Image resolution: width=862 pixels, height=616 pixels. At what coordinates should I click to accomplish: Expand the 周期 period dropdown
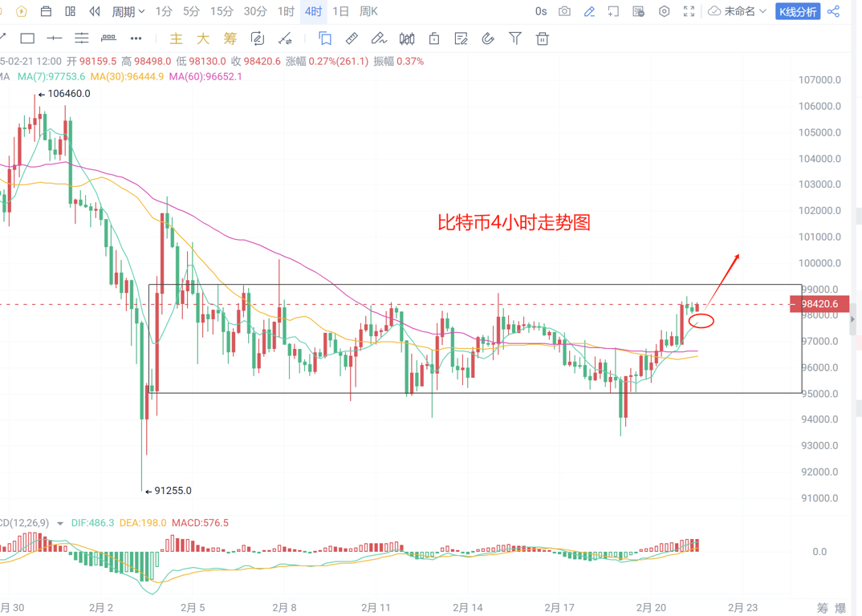point(128,11)
